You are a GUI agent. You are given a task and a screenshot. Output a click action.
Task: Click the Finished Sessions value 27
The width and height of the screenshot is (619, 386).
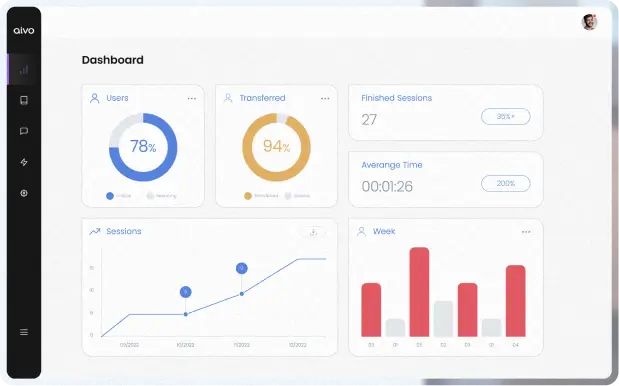369,120
